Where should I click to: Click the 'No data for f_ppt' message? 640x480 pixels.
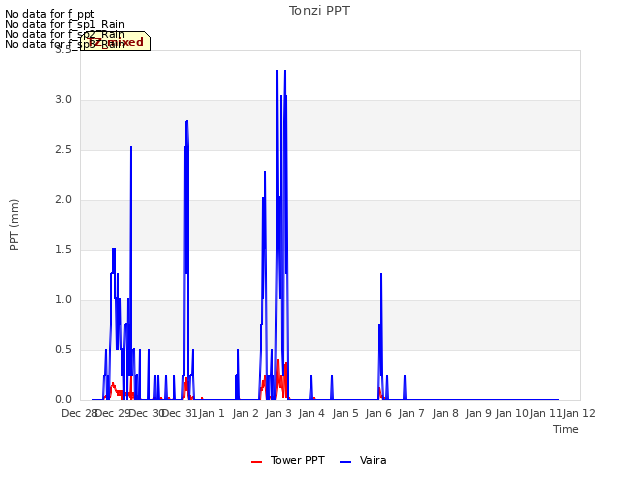tap(50, 14)
